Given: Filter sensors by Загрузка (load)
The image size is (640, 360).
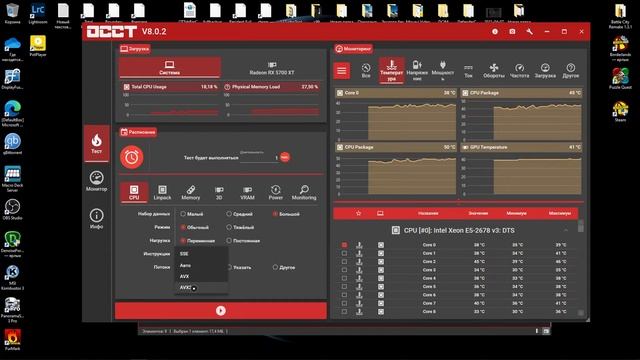Looking at the screenshot, I should pyautogui.click(x=545, y=71).
